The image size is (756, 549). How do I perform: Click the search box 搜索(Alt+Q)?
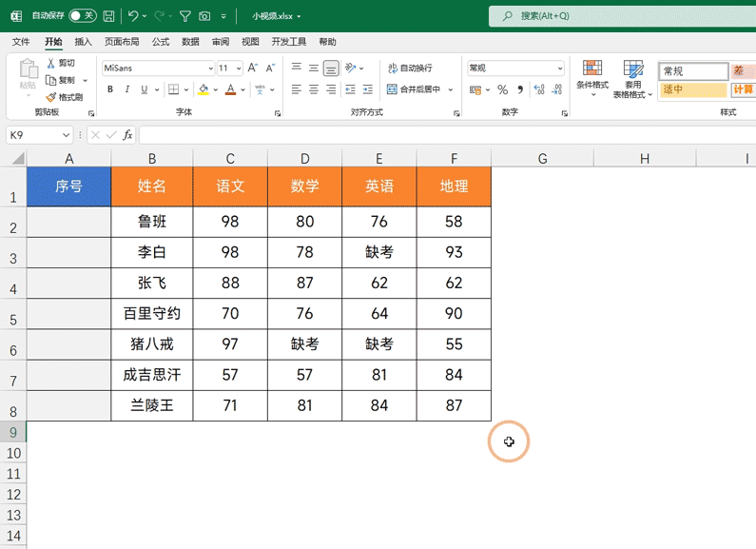tap(622, 16)
